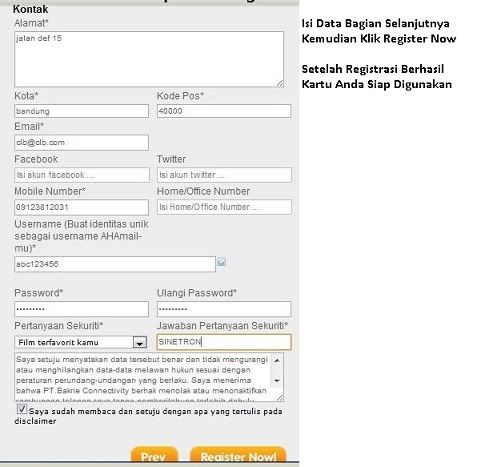Select the Email input field
The width and height of the screenshot is (477, 467).
point(81,143)
